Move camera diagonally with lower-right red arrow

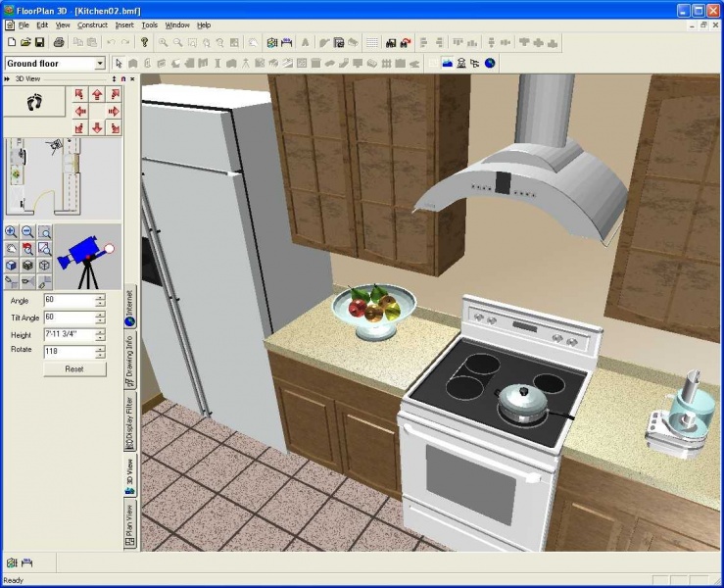click(114, 128)
